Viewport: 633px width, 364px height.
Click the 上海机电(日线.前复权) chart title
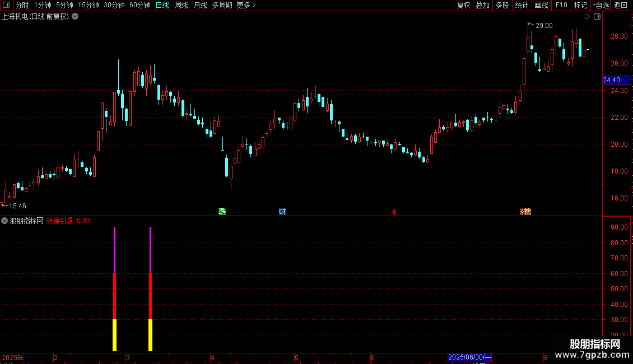[x=35, y=17]
